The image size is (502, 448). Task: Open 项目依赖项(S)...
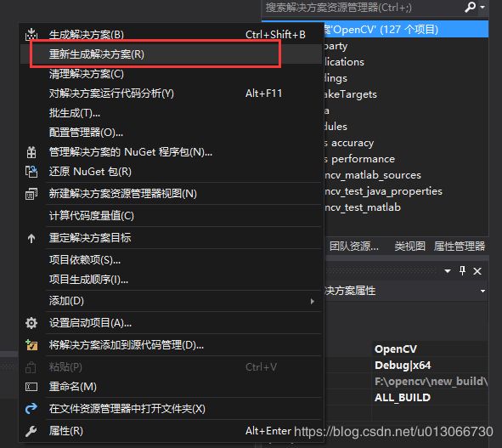click(172, 260)
